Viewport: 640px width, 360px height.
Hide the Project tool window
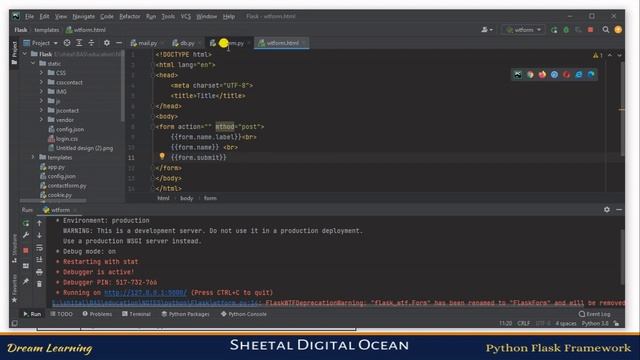[x=119, y=43]
